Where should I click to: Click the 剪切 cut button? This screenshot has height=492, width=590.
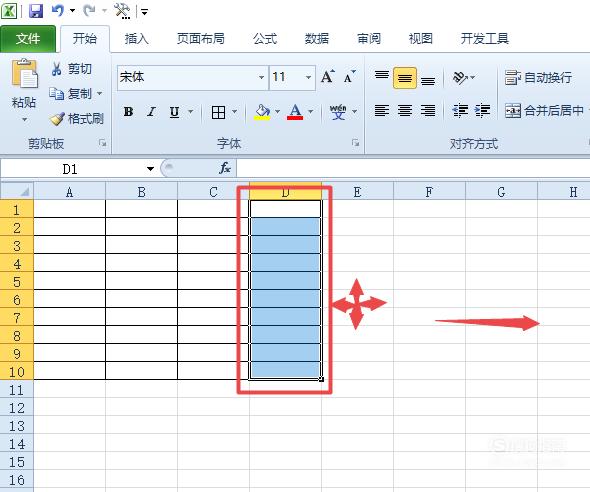coord(72,69)
